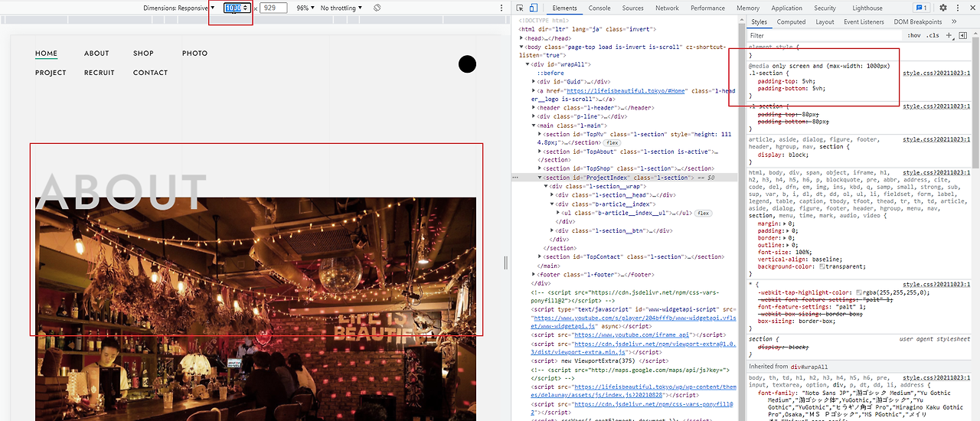The width and height of the screenshot is (980, 421).
Task: Activate the inspect element picker icon
Action: click(521, 8)
